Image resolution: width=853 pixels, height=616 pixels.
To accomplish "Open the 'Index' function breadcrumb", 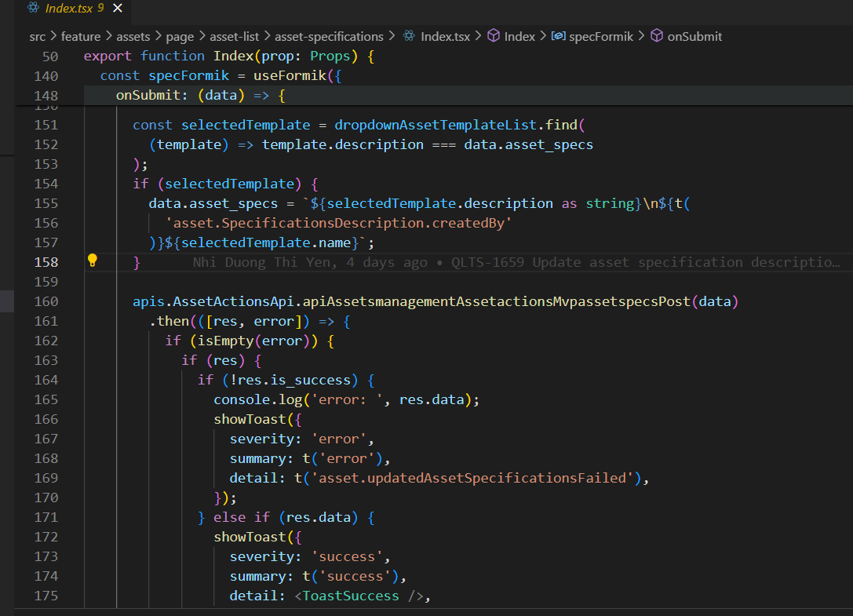I will (x=519, y=36).
